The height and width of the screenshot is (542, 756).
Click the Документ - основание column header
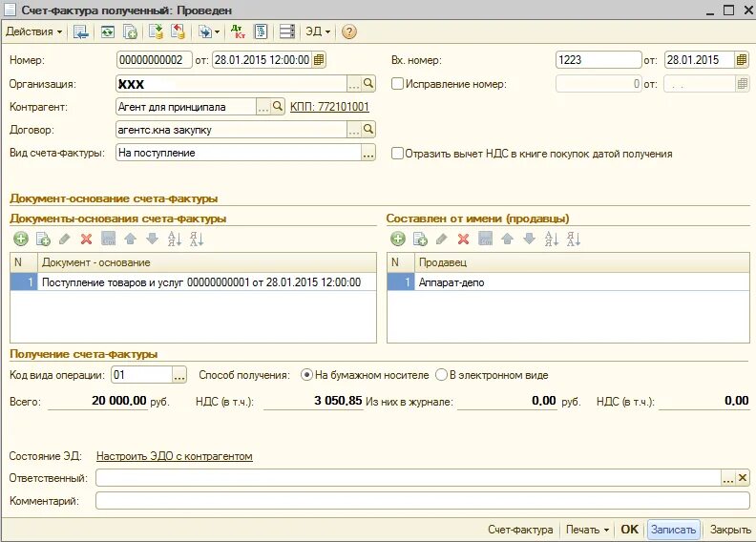[x=207, y=262]
